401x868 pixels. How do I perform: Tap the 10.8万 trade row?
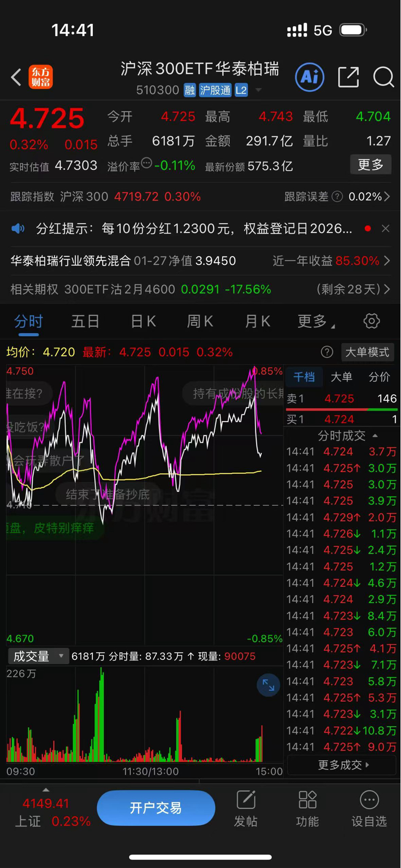pyautogui.click(x=342, y=731)
